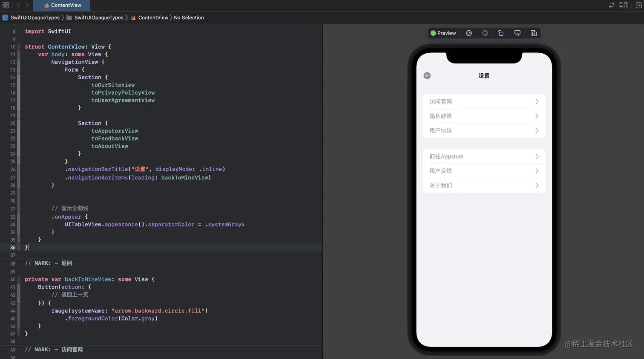The height and width of the screenshot is (359, 644).
Task: Open the 用户反馈 row in the preview
Action: (x=484, y=171)
